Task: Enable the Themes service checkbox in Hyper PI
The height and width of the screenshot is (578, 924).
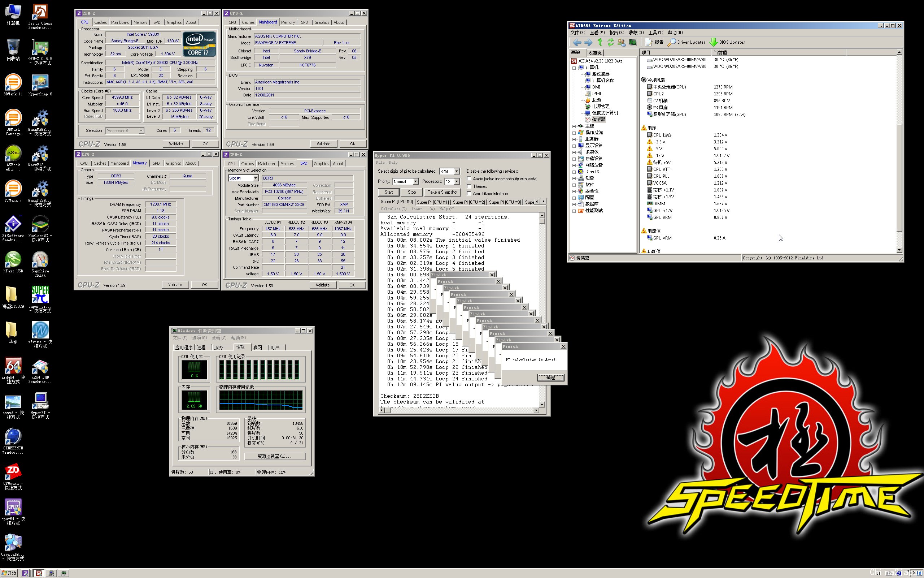Action: (469, 186)
